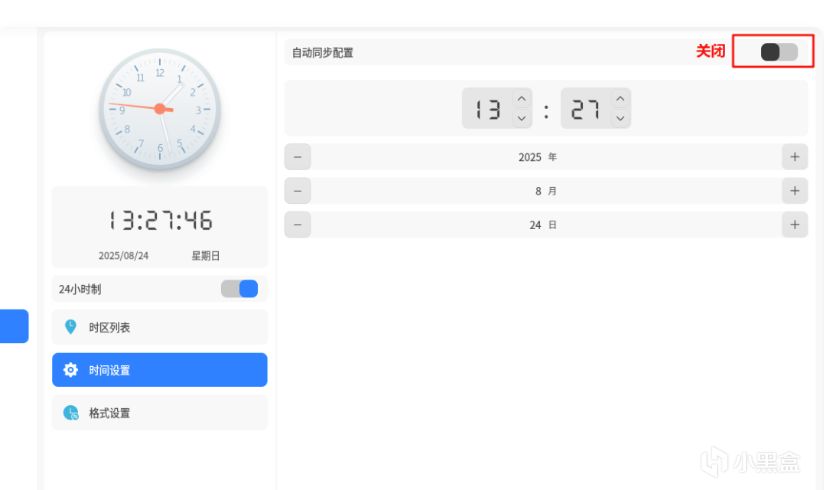Increase the month with plus icon

coord(795,191)
